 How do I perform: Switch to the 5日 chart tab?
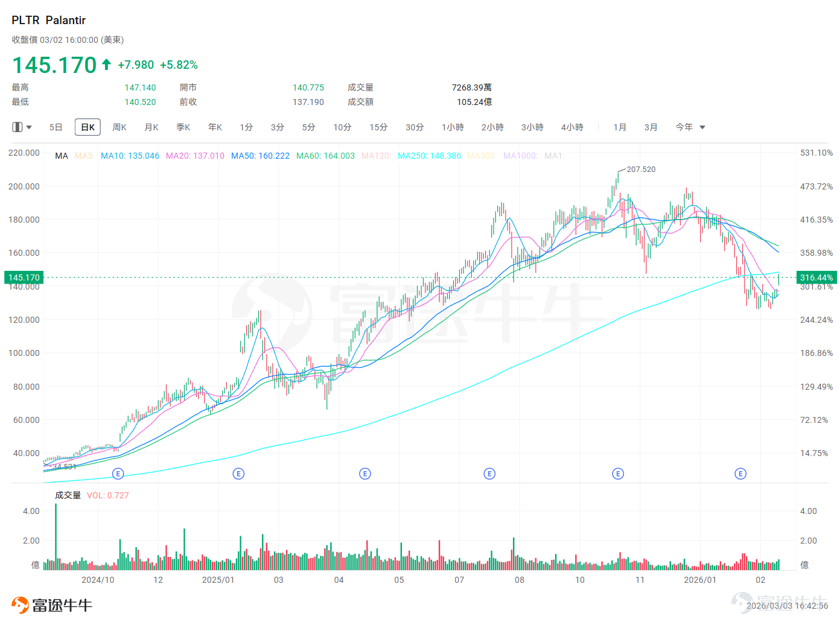point(56,127)
